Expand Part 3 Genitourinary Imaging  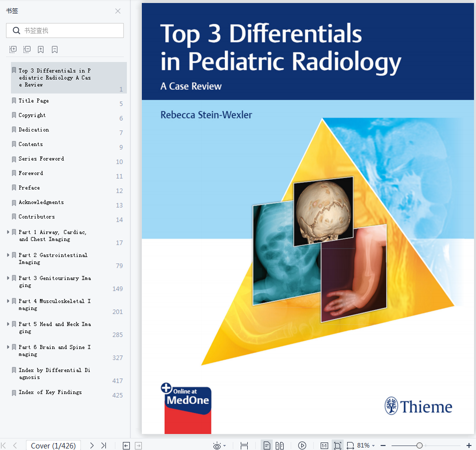click(x=8, y=278)
